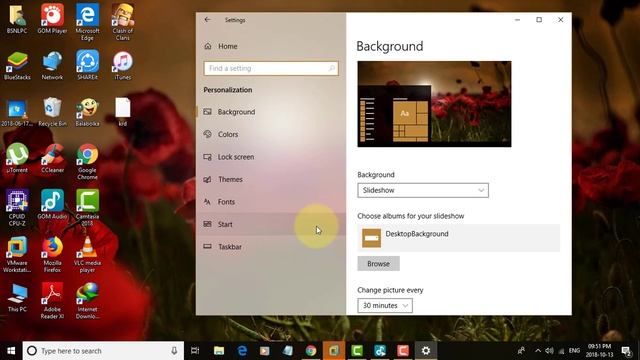
Task: Open CPUID CPU-Z desktop shortcut
Action: (17, 208)
